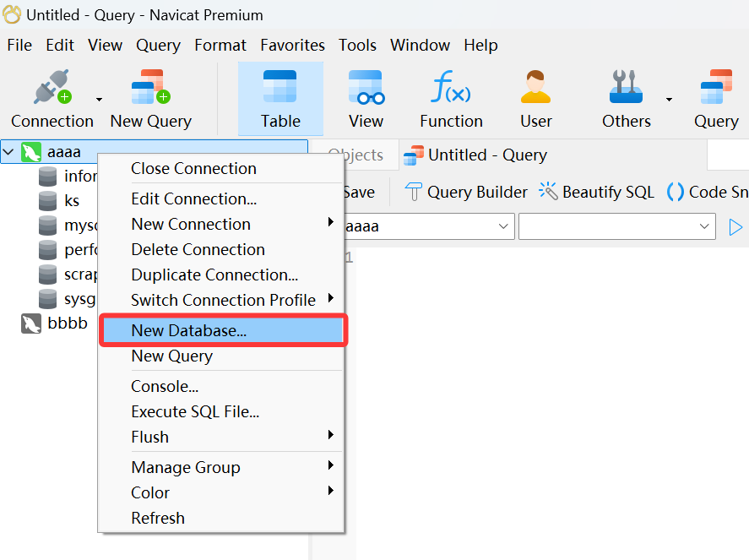Click the Navicat app logo icon
749x560 pixels.
pos(12,15)
